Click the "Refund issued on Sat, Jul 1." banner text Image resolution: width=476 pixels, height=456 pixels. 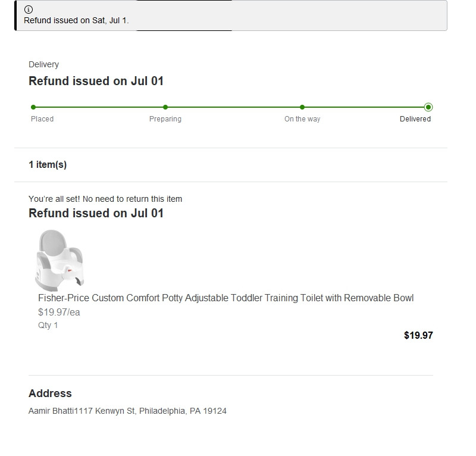(x=76, y=20)
